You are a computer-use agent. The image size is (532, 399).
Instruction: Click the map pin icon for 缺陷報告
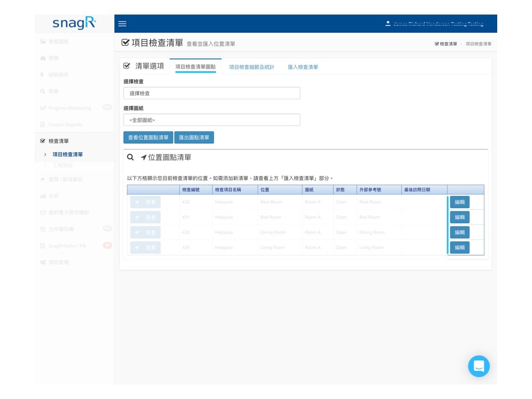pyautogui.click(x=42, y=75)
